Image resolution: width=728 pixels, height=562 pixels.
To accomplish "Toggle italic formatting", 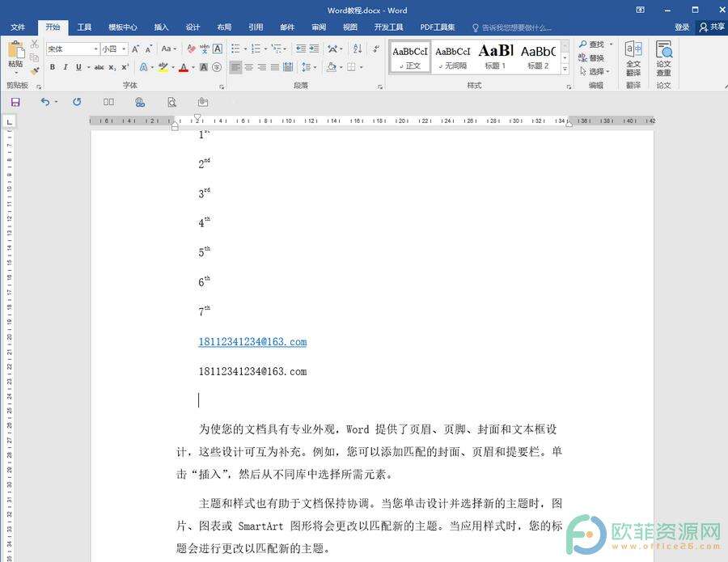I will point(66,67).
